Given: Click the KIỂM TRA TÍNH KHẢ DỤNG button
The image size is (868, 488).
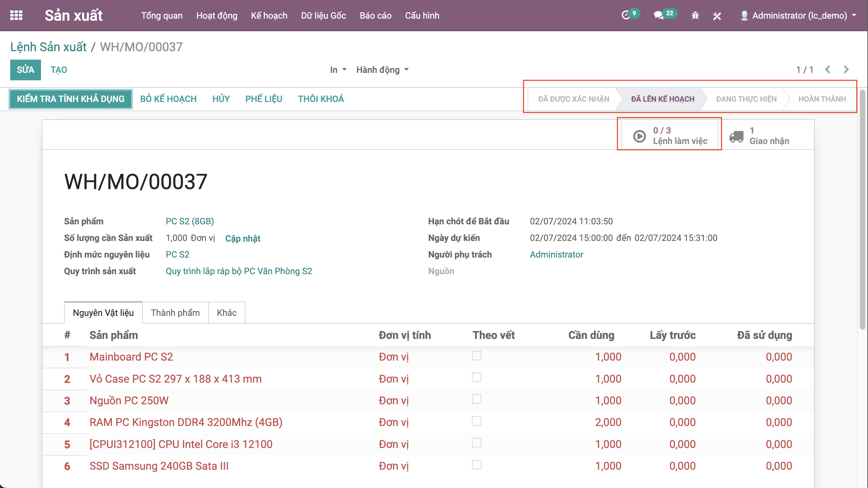Looking at the screenshot, I should click(71, 99).
